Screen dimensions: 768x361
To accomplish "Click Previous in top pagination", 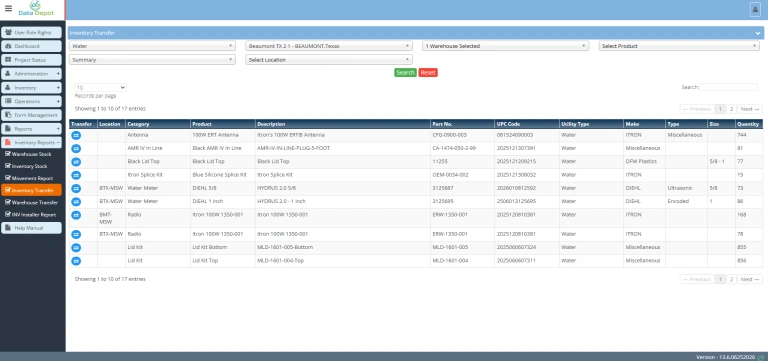I will click(x=696, y=109).
